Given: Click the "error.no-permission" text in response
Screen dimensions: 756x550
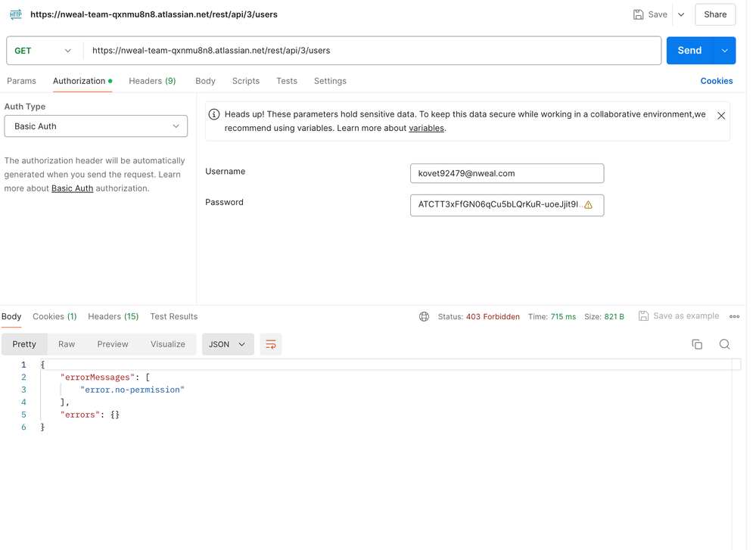Looking at the screenshot, I should pos(132,390).
